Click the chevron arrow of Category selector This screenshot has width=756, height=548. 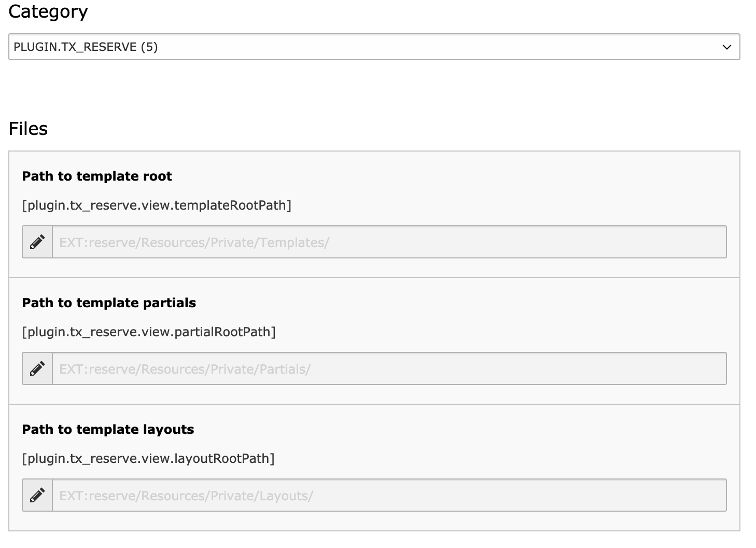727,47
